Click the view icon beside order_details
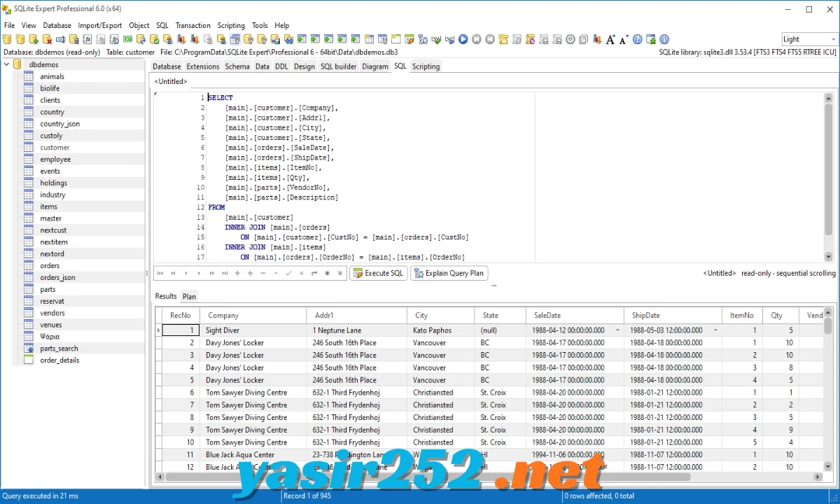The height and width of the screenshot is (504, 840). [29, 360]
